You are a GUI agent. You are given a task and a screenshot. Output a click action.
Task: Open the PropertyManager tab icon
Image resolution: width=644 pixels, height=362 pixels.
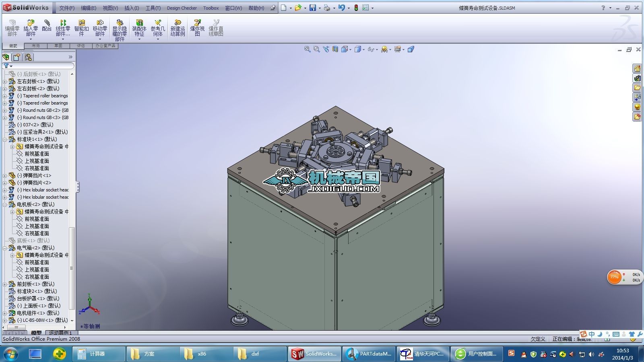point(17,57)
